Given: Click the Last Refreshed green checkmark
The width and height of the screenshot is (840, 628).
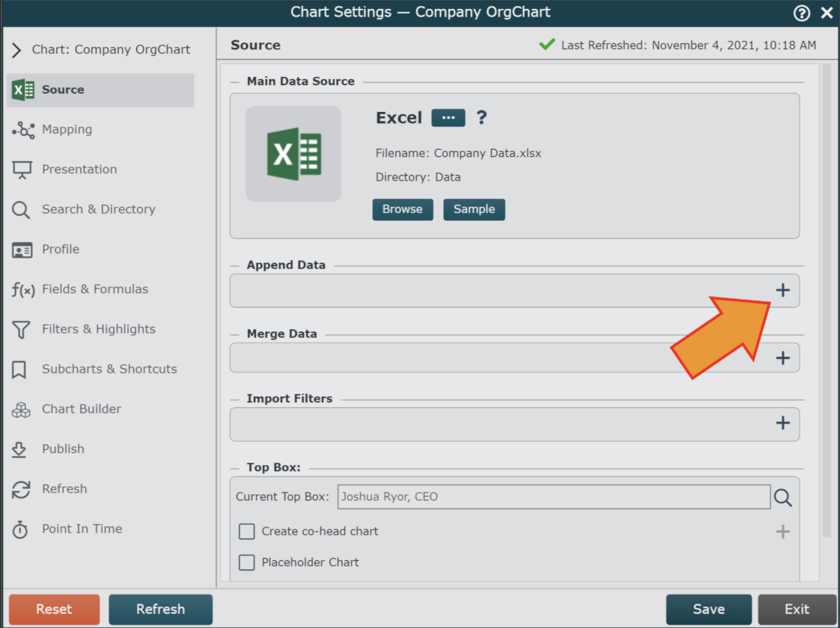Looking at the screenshot, I should (x=547, y=45).
